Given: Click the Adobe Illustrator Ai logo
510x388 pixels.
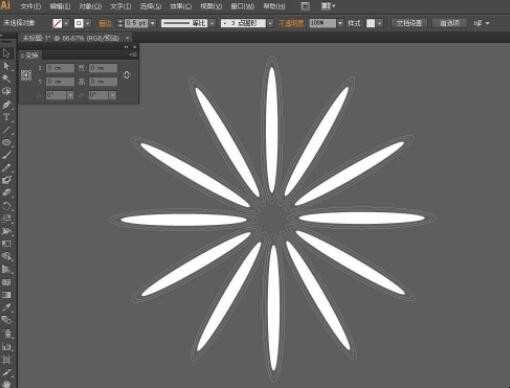Looking at the screenshot, I should [6, 5].
